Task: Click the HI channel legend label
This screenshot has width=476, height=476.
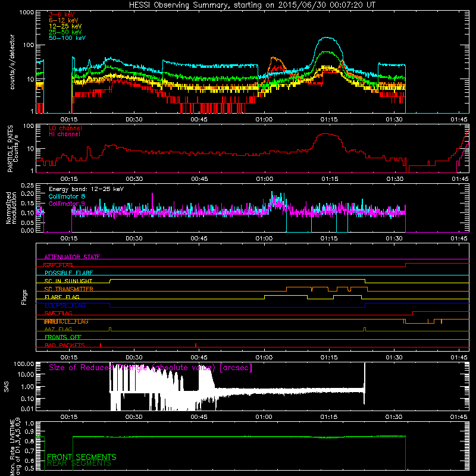Action: pyautogui.click(x=64, y=134)
